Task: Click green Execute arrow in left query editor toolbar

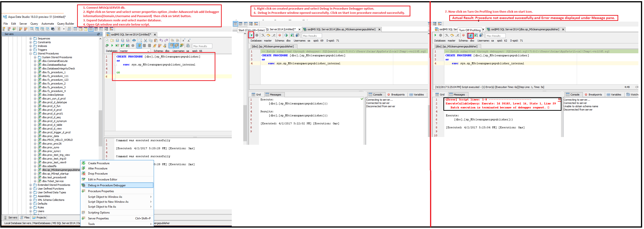Action: [112, 46]
